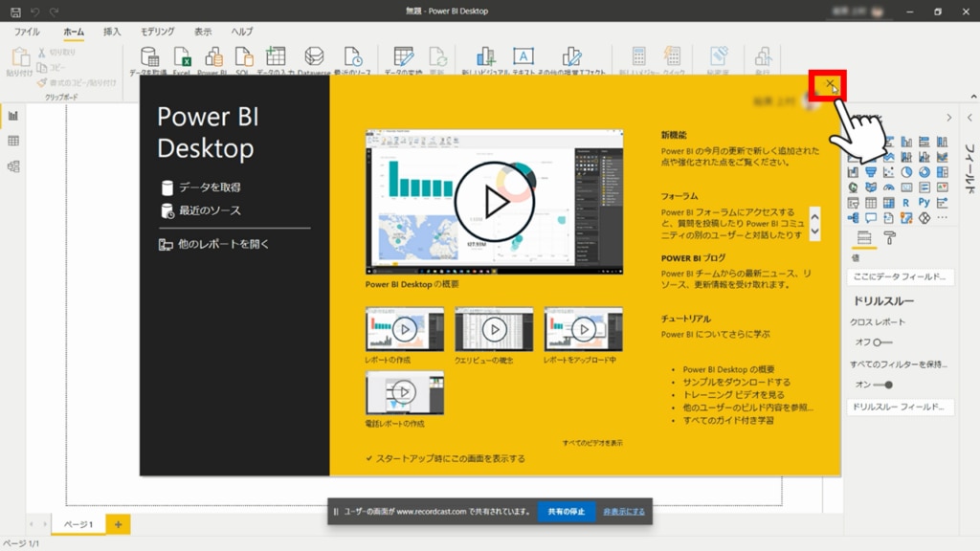
Task: Click Open other reports link
Action: coord(213,244)
